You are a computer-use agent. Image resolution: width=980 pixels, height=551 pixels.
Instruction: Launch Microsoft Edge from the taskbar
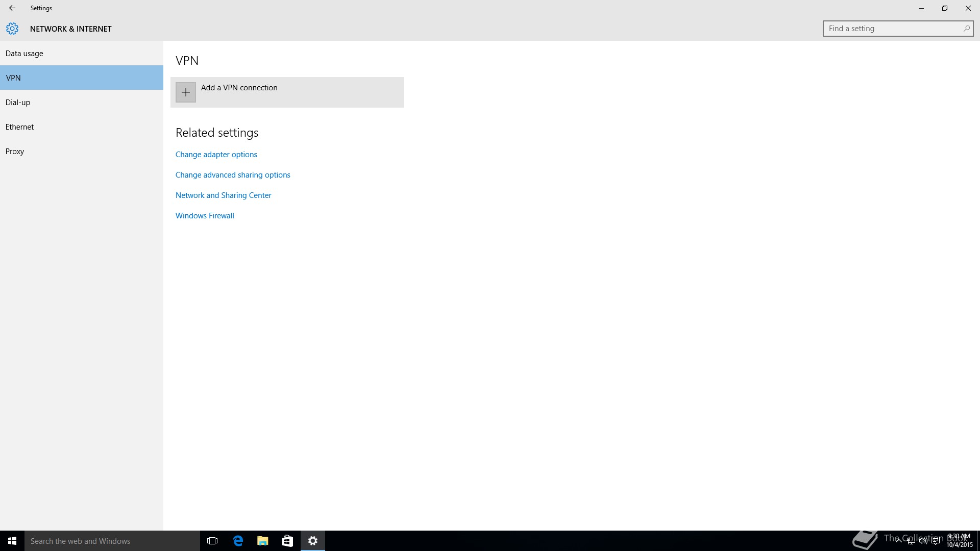point(238,541)
